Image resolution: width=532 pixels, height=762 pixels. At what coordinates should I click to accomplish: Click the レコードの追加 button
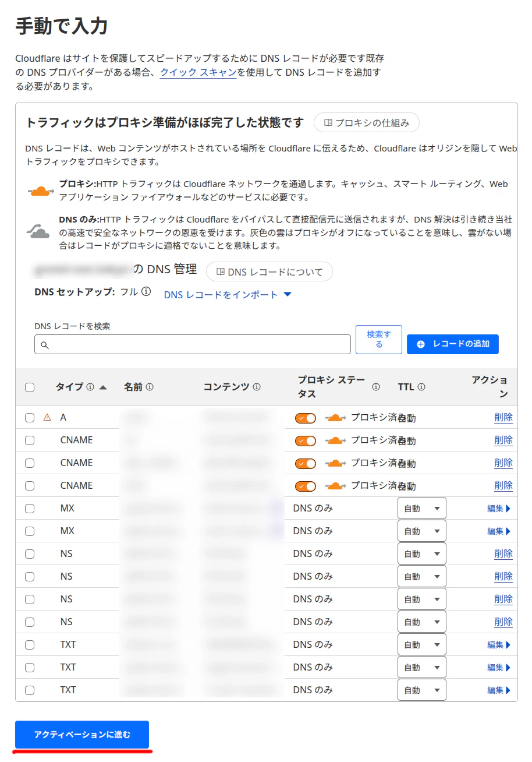[x=453, y=344]
